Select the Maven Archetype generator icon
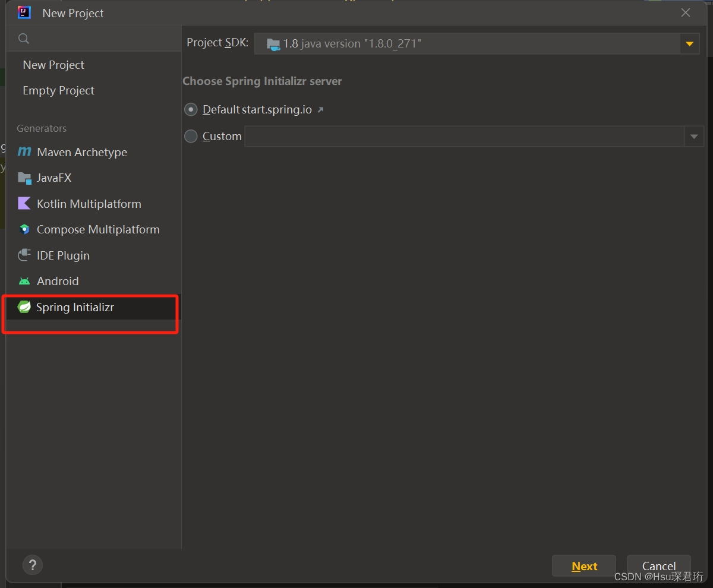This screenshot has width=713, height=588. pos(24,152)
